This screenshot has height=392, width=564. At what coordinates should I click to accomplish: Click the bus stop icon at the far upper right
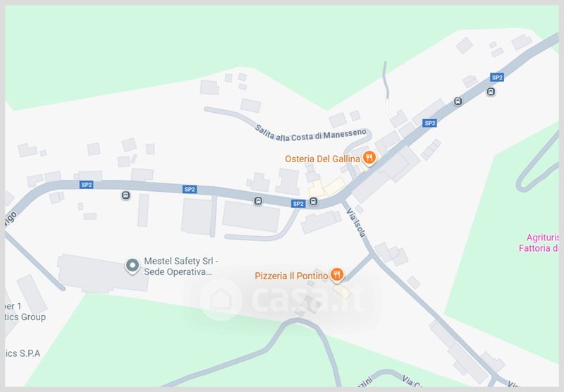point(491,92)
